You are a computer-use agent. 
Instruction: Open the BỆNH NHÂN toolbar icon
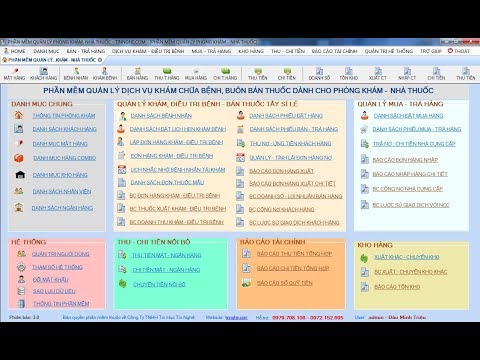point(76,74)
